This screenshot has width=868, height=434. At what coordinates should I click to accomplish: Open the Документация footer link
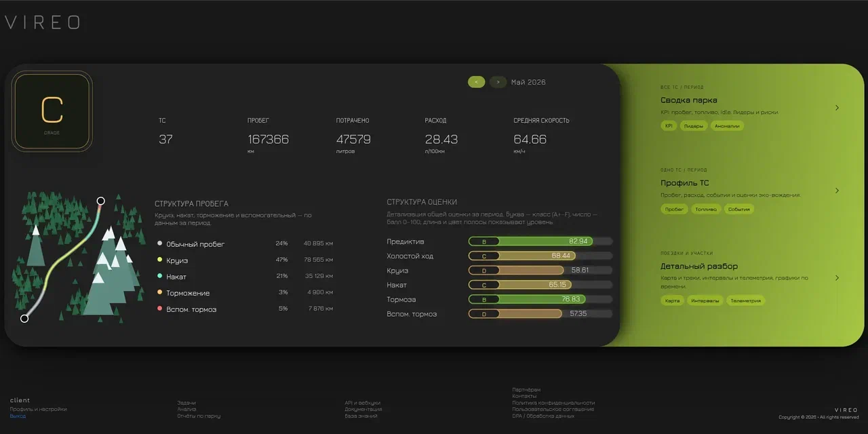click(363, 409)
